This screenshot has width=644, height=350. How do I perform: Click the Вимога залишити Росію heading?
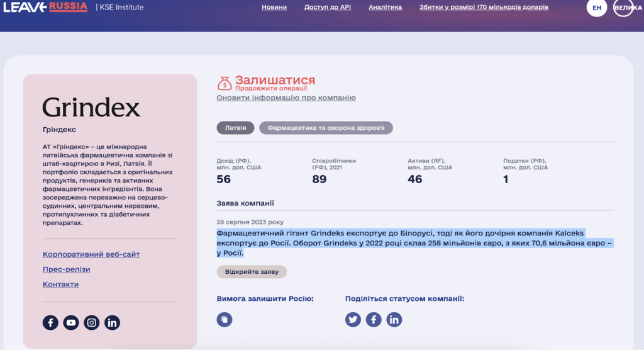(265, 298)
